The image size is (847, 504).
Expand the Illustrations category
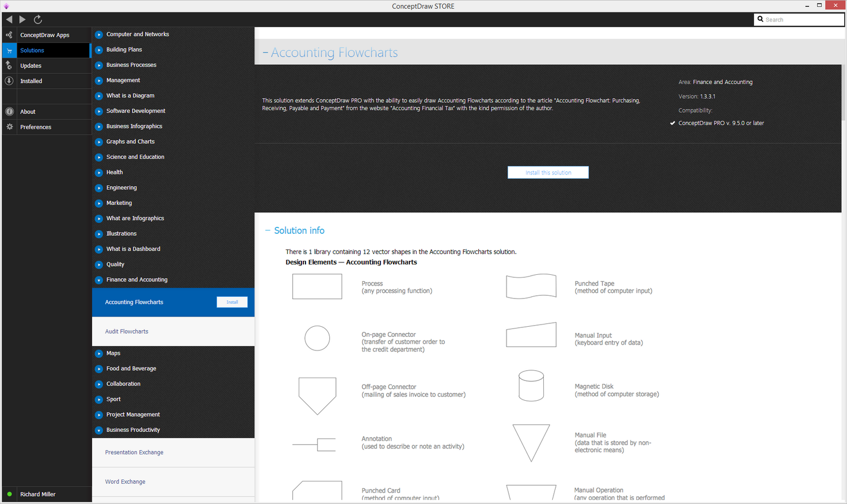pyautogui.click(x=99, y=234)
